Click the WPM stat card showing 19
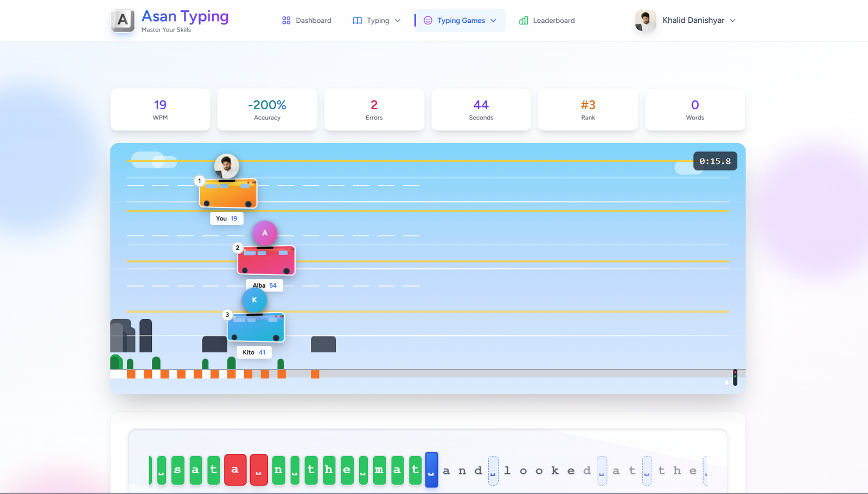 click(x=160, y=109)
